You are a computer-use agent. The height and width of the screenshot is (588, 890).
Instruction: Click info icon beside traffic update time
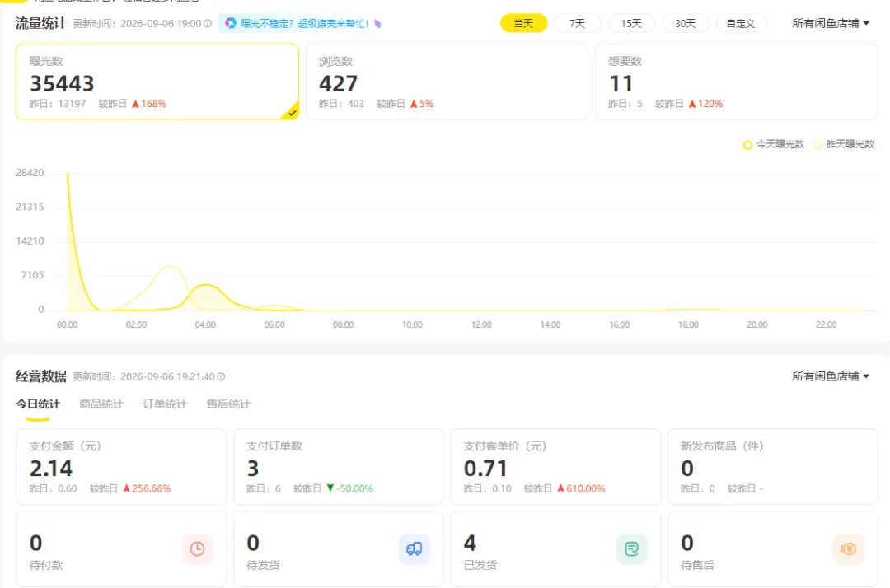click(x=208, y=23)
